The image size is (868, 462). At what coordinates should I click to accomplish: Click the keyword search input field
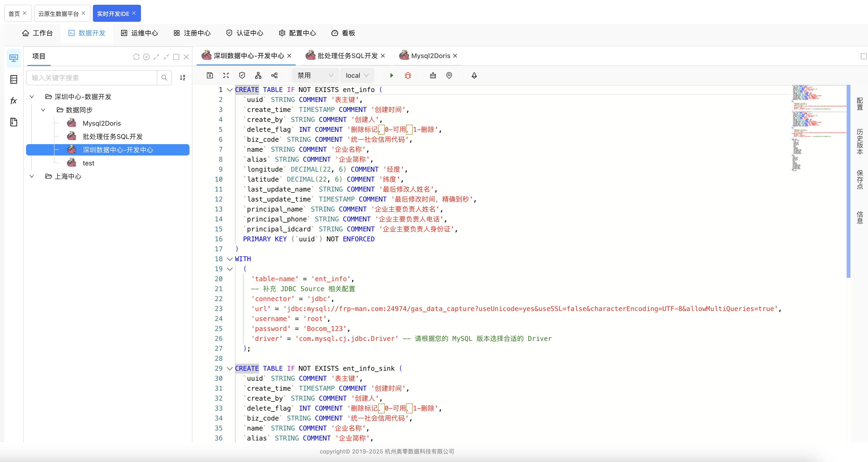click(x=92, y=78)
